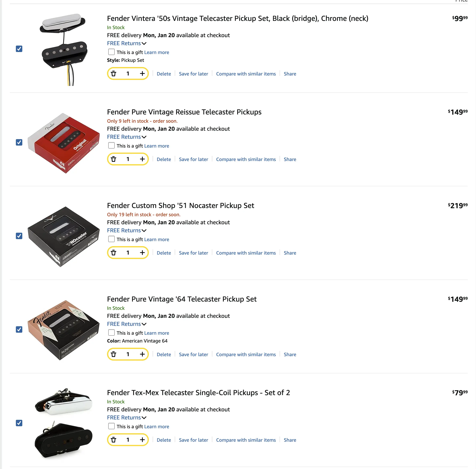Screen dimensions: 476x469
Task: Delete the Pure Vintage '64 Telecaster Pickup Set
Action: [164, 354]
